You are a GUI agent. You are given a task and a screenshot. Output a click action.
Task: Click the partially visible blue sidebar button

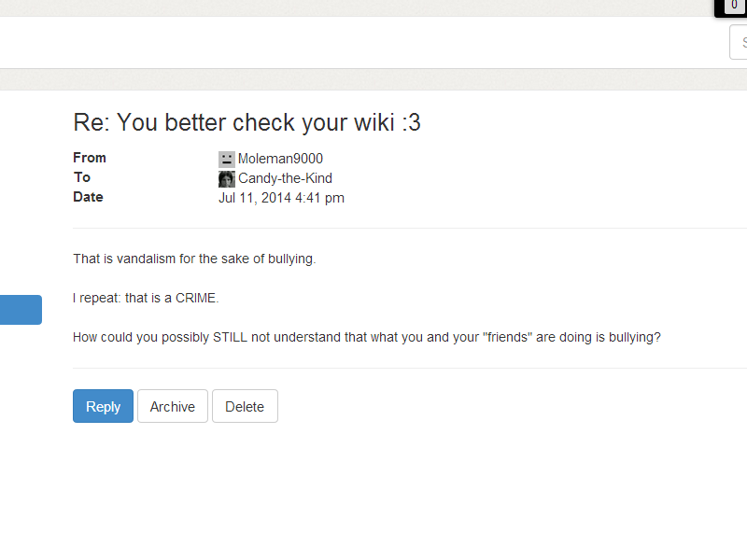coord(21,310)
